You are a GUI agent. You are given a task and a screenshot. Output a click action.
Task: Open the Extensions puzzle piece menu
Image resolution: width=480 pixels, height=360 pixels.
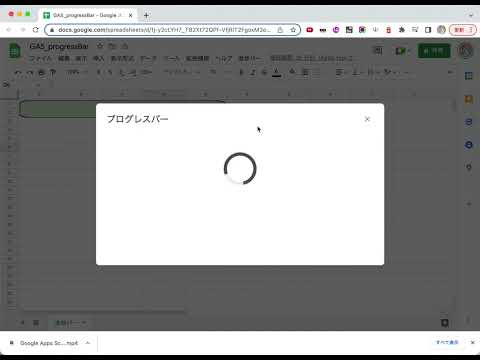(x=402, y=30)
